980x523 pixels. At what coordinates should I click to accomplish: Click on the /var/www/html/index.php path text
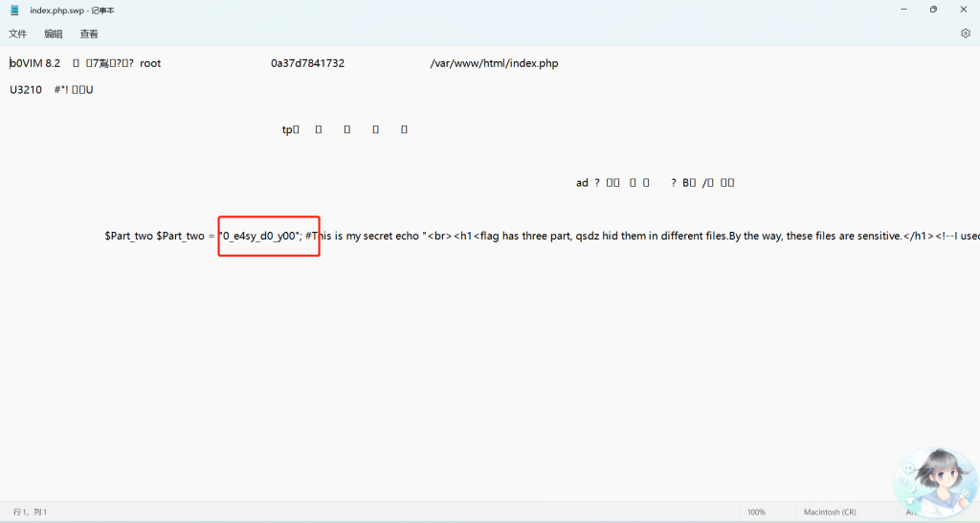(x=494, y=63)
